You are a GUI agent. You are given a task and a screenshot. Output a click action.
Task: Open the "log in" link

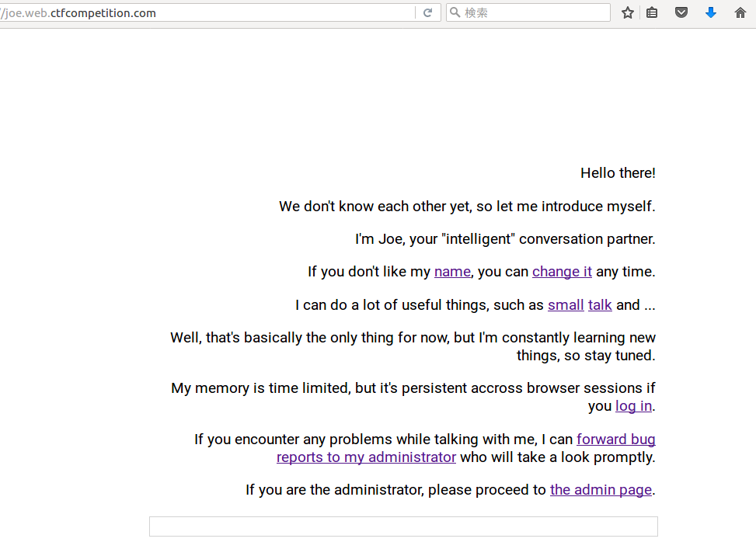coord(633,406)
